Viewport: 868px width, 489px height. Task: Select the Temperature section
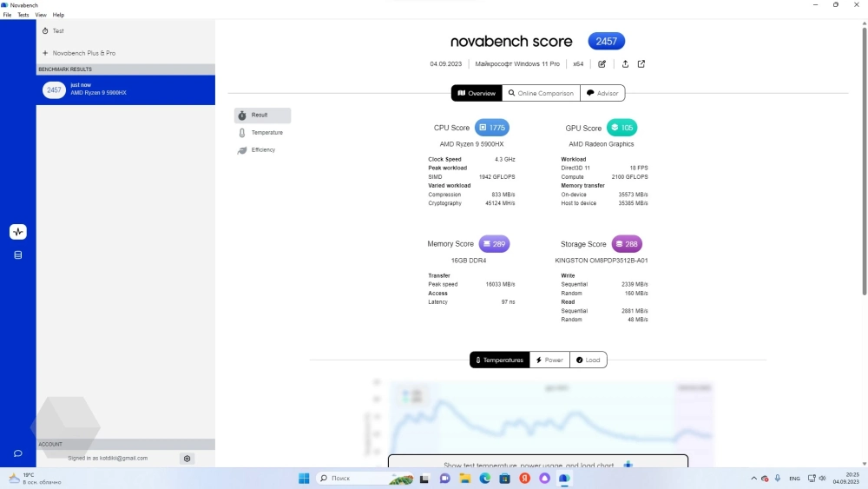tap(262, 133)
